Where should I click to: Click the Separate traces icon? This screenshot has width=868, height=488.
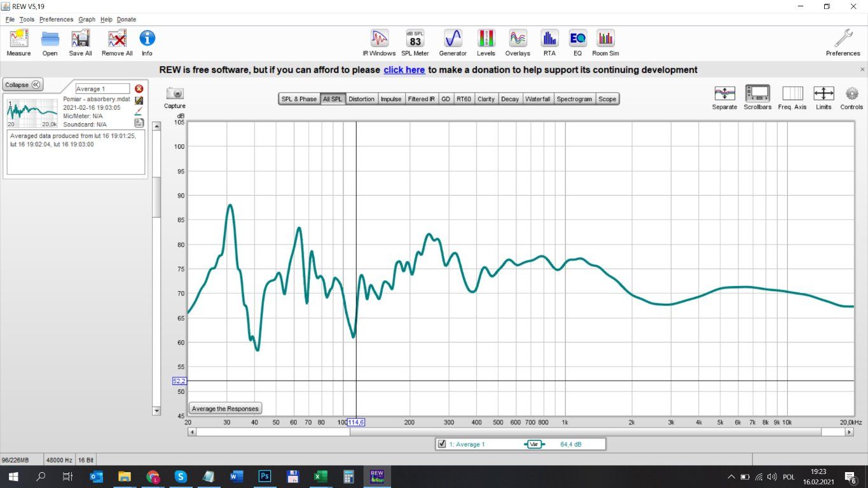[x=724, y=93]
